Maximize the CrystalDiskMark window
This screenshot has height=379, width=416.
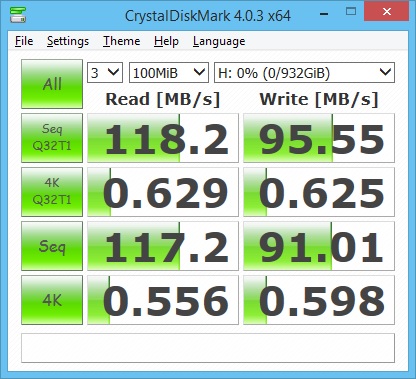tap(351, 12)
